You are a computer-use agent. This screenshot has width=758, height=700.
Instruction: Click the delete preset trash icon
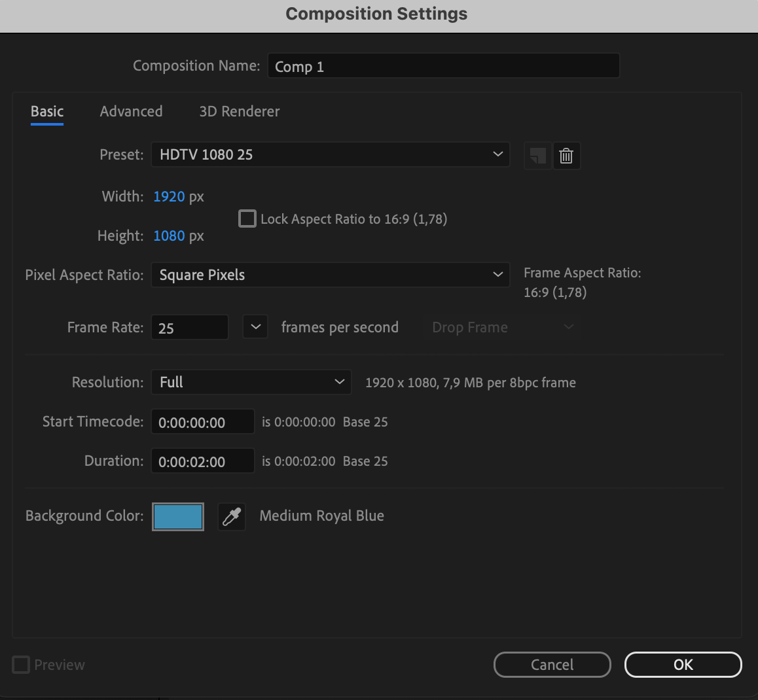pos(566,156)
